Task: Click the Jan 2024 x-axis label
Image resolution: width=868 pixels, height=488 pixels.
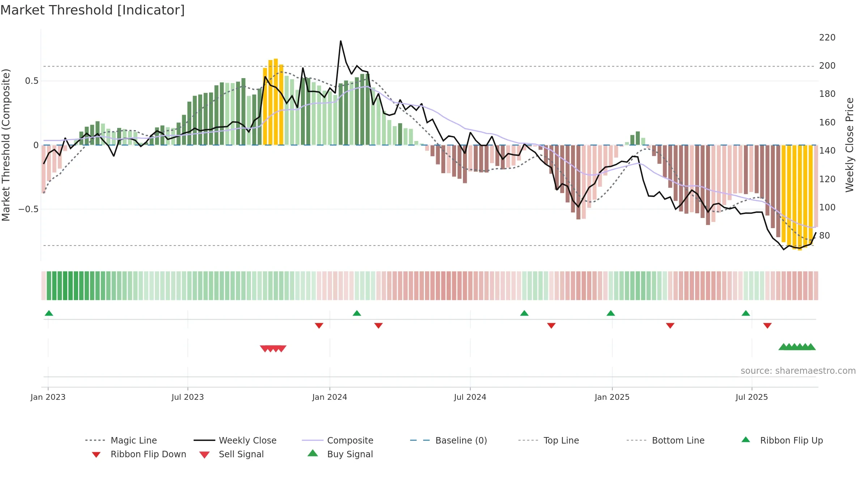Action: 330,397
